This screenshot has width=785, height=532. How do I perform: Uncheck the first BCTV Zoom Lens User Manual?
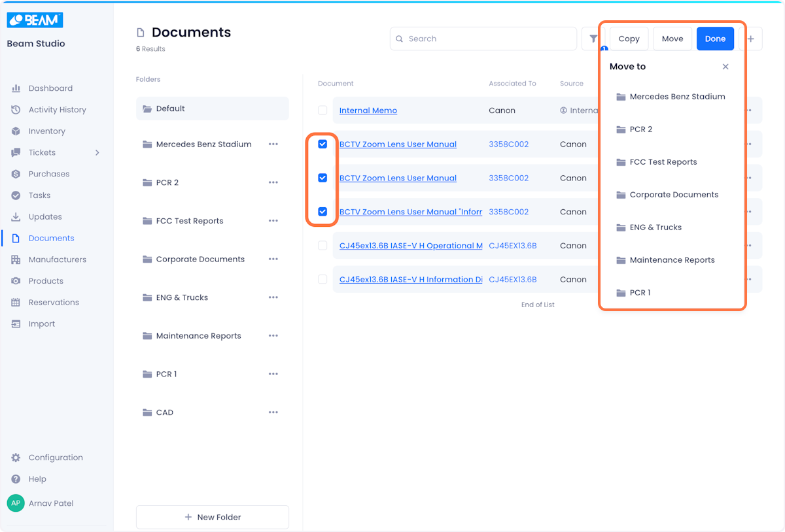pos(323,144)
